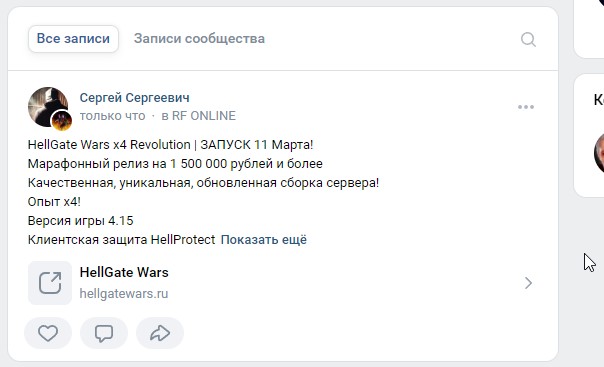Like the HellGate Wars post
Image resolution: width=604 pixels, height=367 pixels.
48,333
